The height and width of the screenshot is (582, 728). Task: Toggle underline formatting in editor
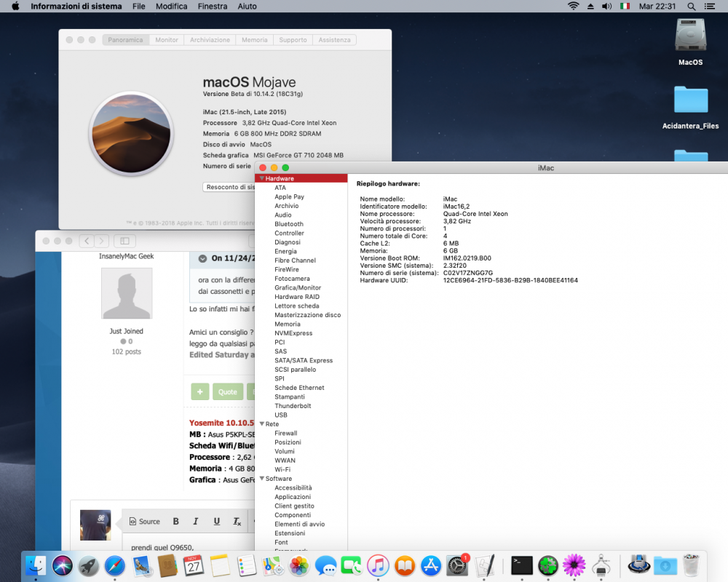217,521
